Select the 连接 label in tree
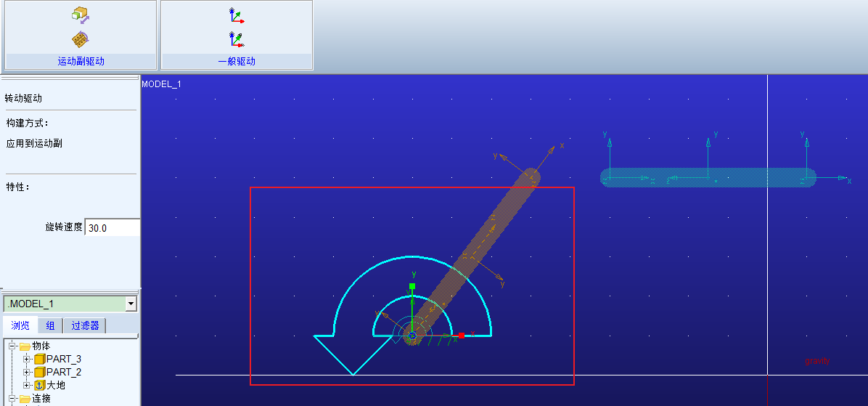 click(x=41, y=398)
